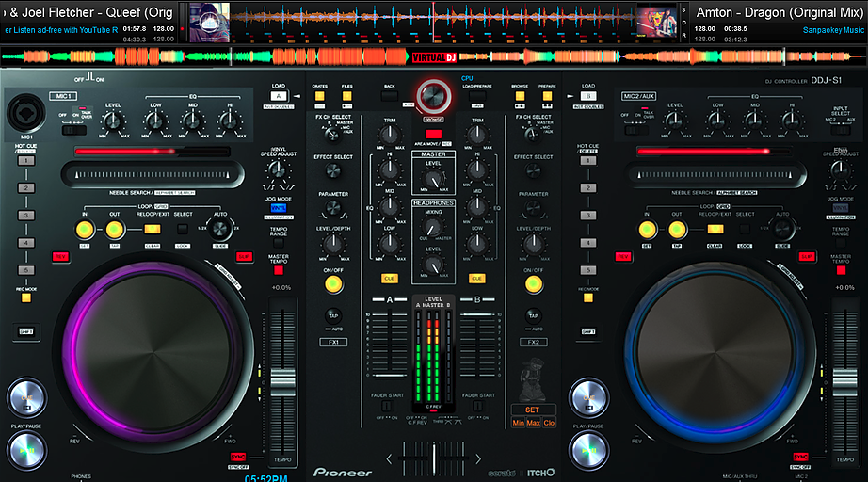The width and height of the screenshot is (868, 482).
Task: Flip the INPUT SELECT MIC2/AUX switch
Action: [841, 130]
